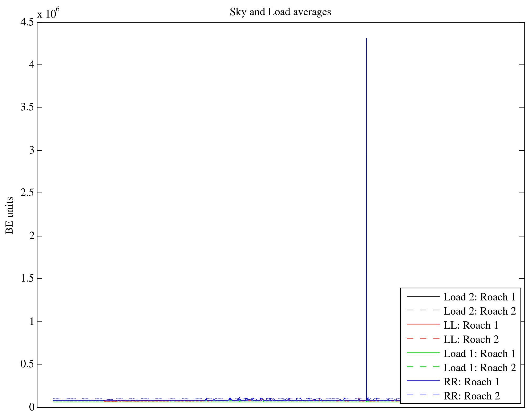The width and height of the screenshot is (532, 417).
Task: Click the 'BE units' y-axis label
Action: point(9,215)
